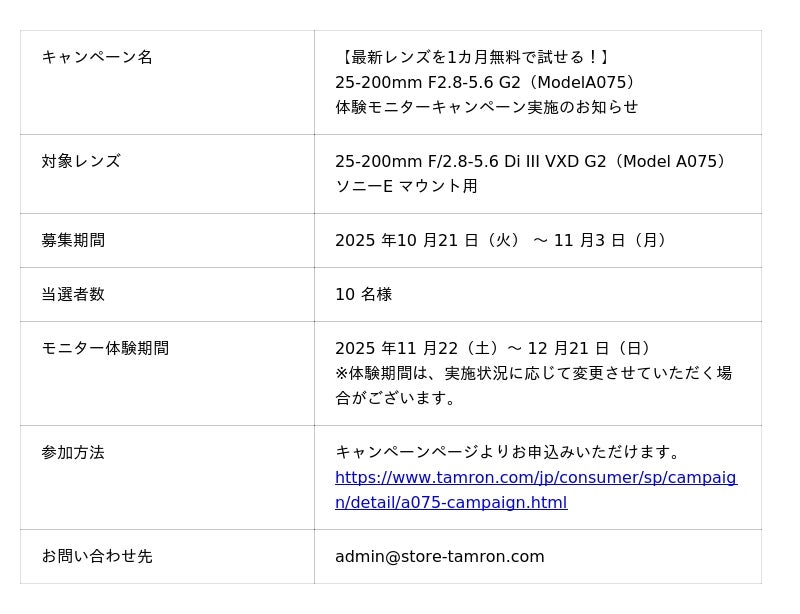800x614 pixels.
Task: Select the 10 名様 winners count
Action: tap(363, 294)
